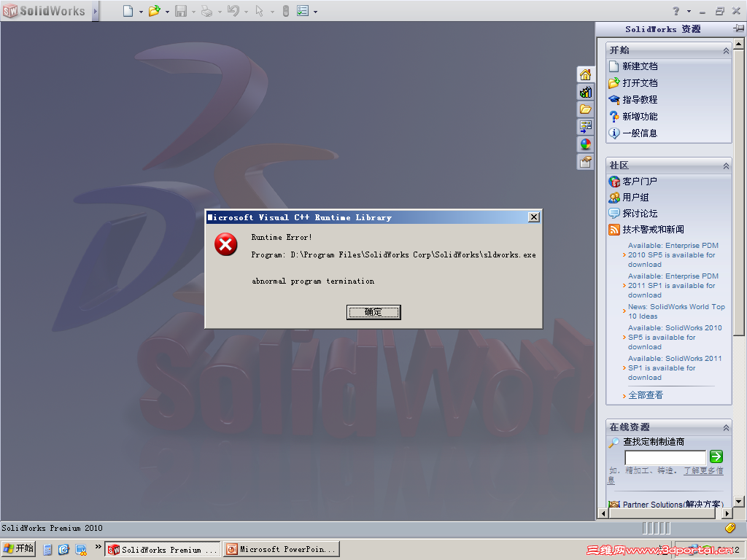Viewport: 747px width, 560px height.
Task: Click the Options checklist toolbar icon
Action: (303, 10)
